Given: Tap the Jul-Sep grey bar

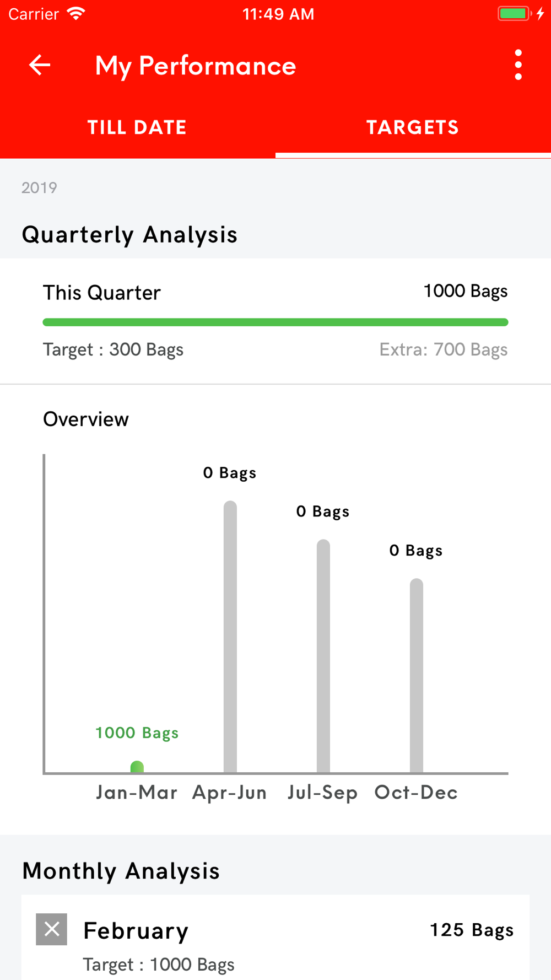Looking at the screenshot, I should (323, 656).
